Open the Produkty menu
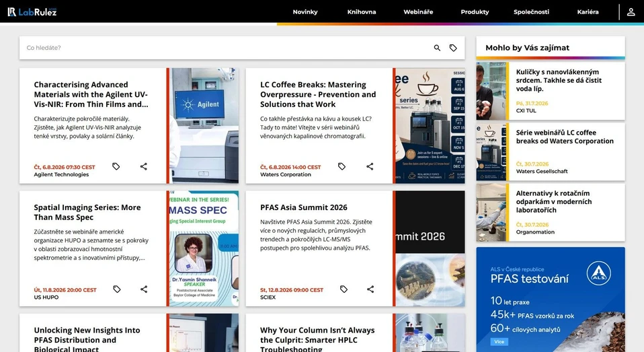Screen dimensions: 644x352 pyautogui.click(x=475, y=12)
